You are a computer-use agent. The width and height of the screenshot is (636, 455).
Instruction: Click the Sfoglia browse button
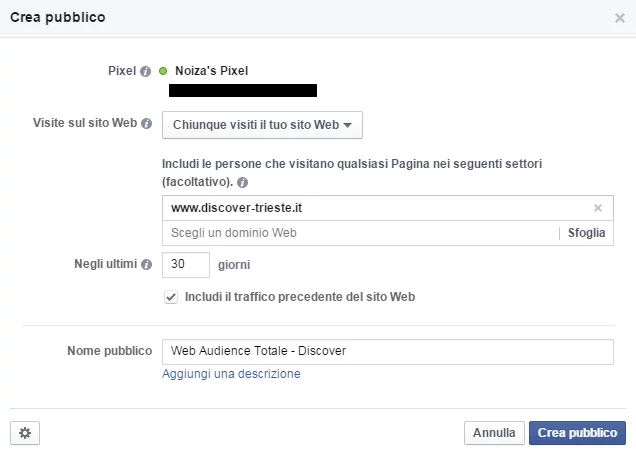click(x=586, y=233)
